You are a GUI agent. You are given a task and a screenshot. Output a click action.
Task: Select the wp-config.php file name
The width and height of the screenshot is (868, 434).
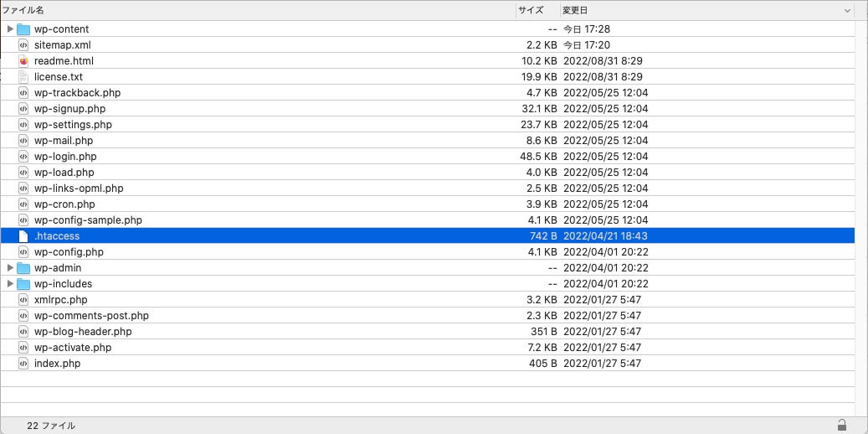pos(69,252)
